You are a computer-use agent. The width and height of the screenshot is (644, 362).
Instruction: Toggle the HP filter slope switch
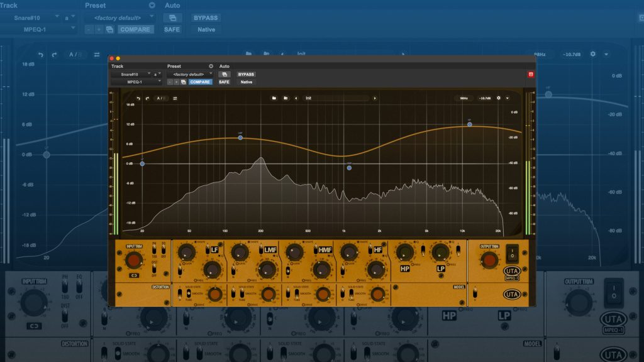pyautogui.click(x=423, y=250)
